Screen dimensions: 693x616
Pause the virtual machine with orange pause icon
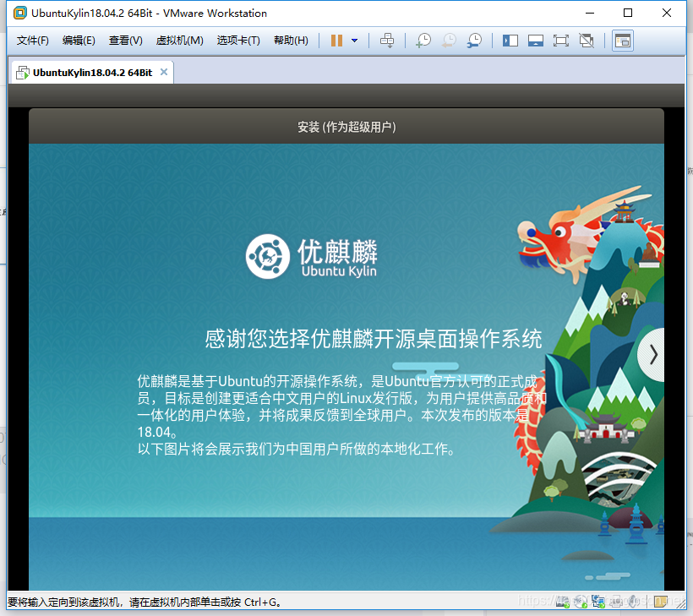coord(336,41)
